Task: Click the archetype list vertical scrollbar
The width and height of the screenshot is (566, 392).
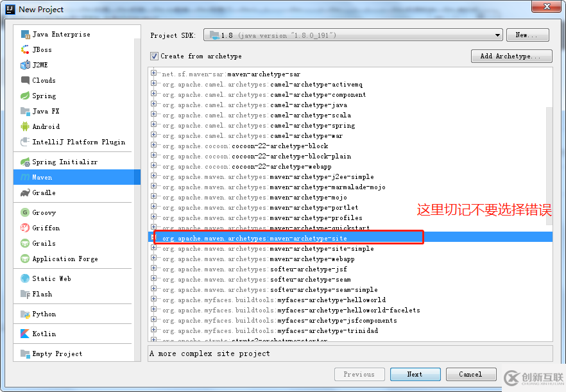Action: point(549,166)
